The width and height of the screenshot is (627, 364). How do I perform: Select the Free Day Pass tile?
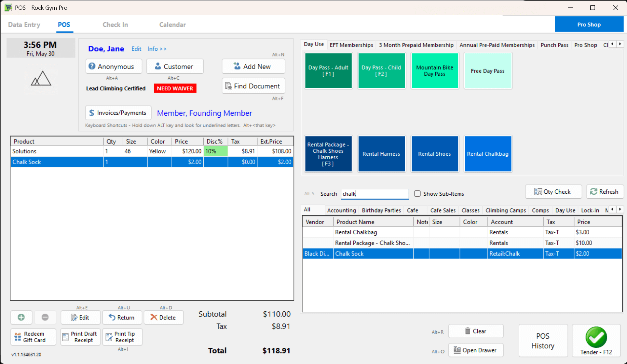pos(487,71)
